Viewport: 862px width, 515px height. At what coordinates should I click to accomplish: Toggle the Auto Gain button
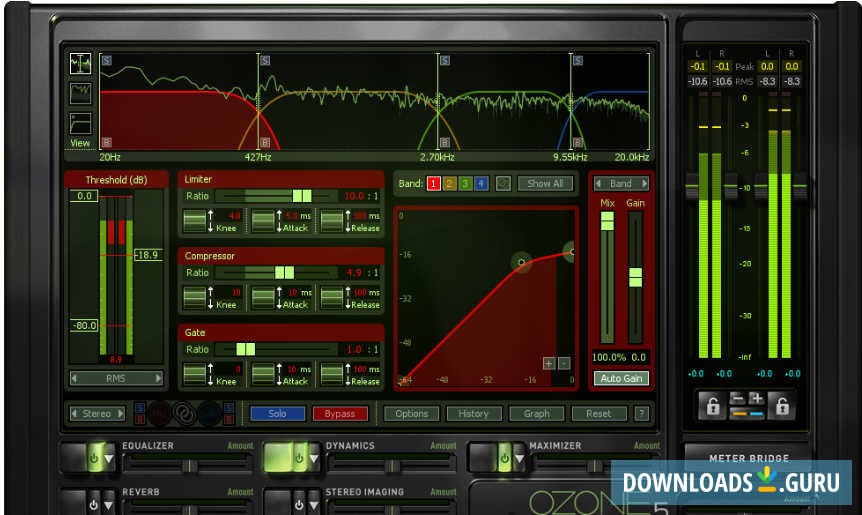(x=621, y=378)
